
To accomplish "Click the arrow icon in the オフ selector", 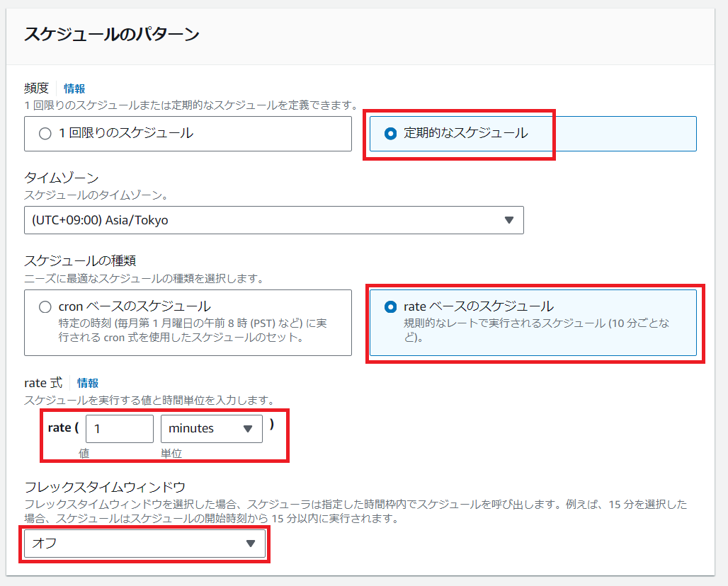I will coord(250,544).
